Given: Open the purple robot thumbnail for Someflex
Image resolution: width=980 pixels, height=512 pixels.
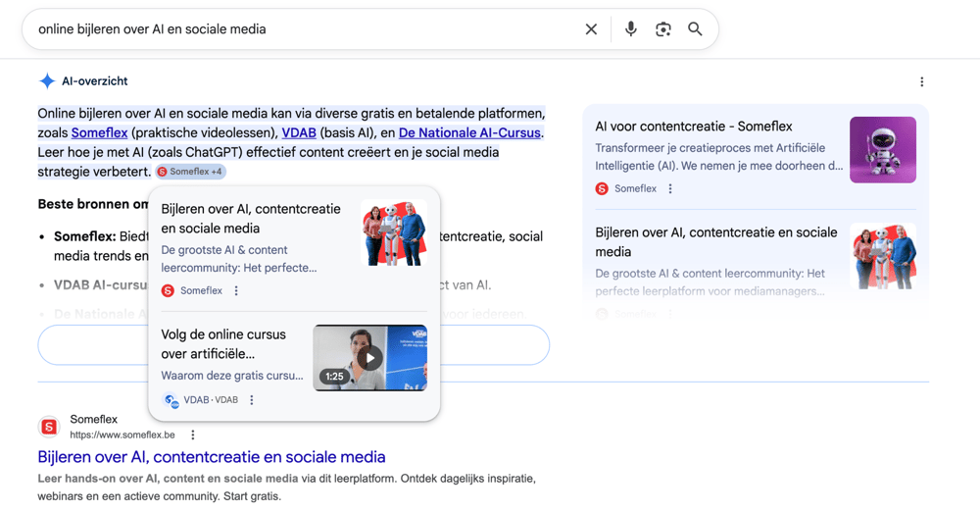Looking at the screenshot, I should click(882, 150).
